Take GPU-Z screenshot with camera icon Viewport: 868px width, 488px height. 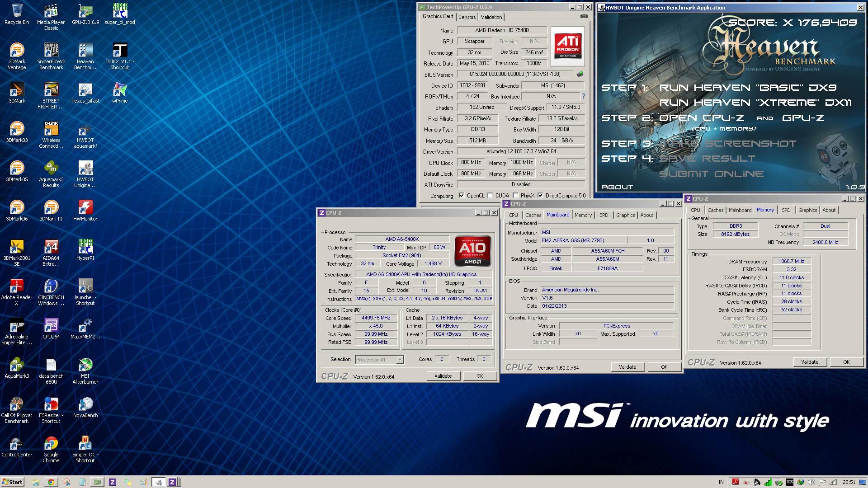coord(584,16)
